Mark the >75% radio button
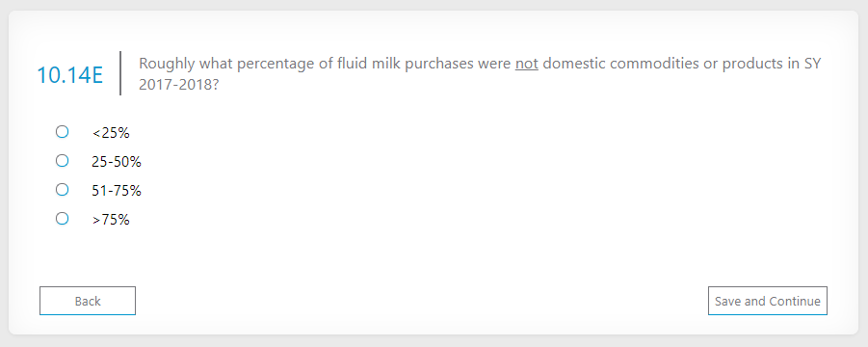This screenshot has width=868, height=347. coord(62,219)
